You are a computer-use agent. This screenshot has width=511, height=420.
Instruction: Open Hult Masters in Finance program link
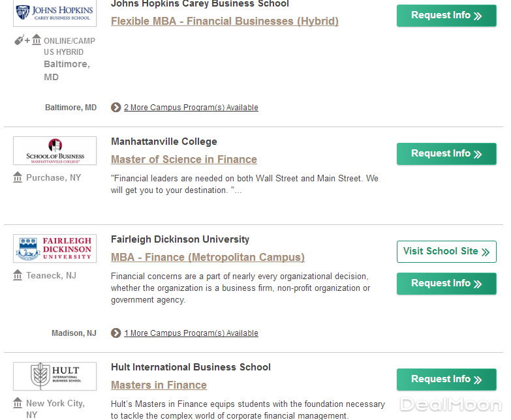(x=159, y=385)
